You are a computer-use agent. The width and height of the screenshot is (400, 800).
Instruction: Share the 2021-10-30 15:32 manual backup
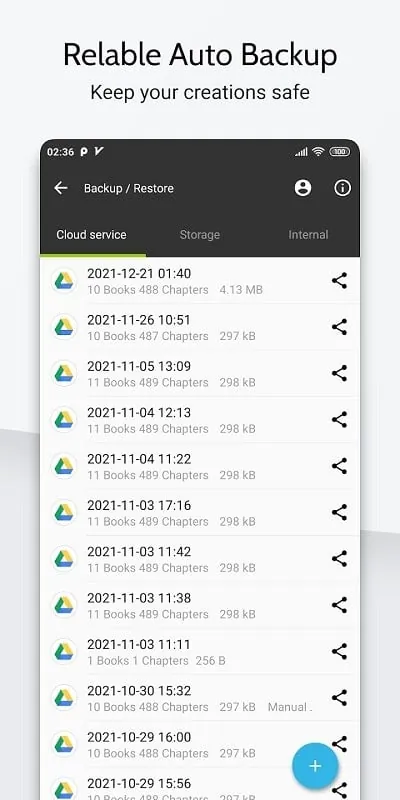(339, 698)
